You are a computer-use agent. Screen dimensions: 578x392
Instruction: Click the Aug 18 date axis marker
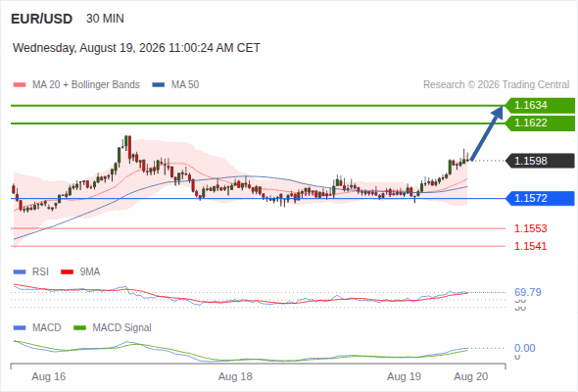coord(235,377)
